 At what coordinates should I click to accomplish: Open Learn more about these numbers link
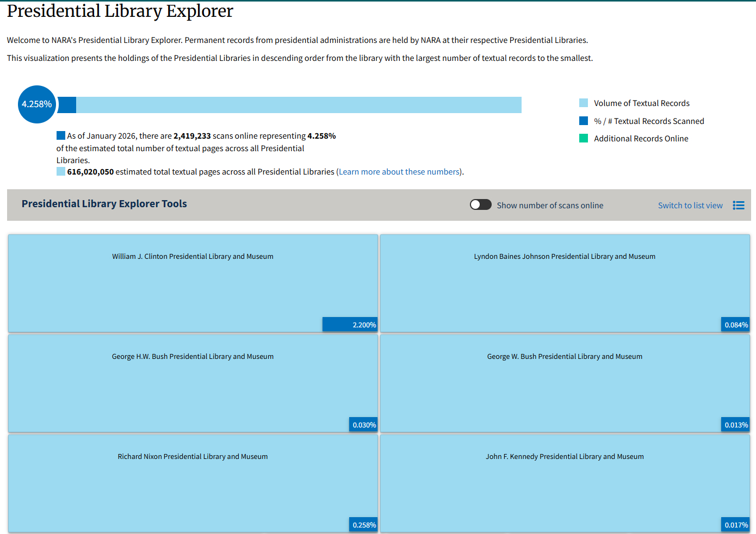point(399,172)
